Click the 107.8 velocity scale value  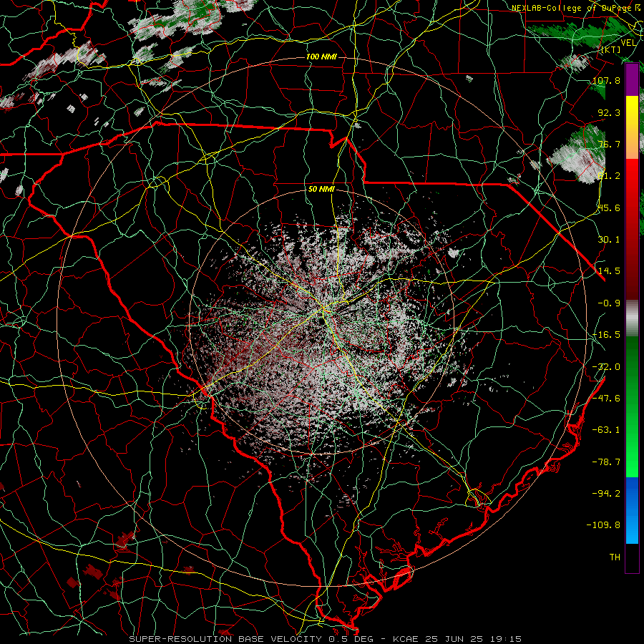(606, 80)
